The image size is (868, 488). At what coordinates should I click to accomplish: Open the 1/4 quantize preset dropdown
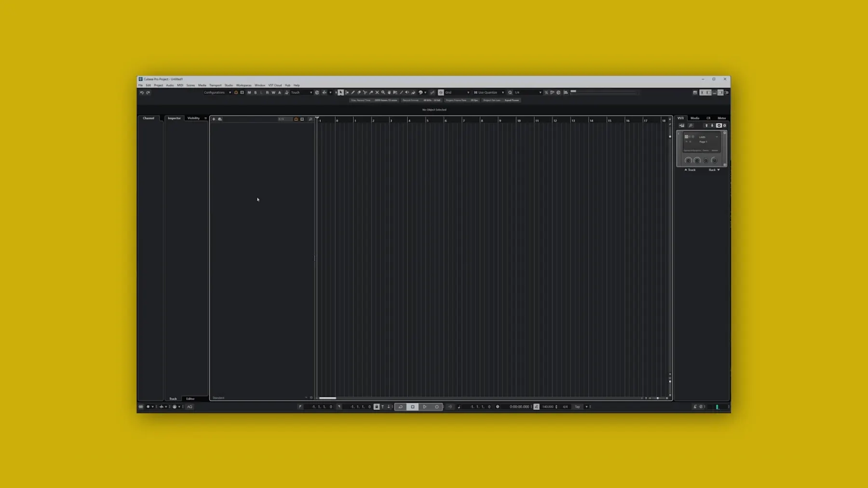coord(528,92)
